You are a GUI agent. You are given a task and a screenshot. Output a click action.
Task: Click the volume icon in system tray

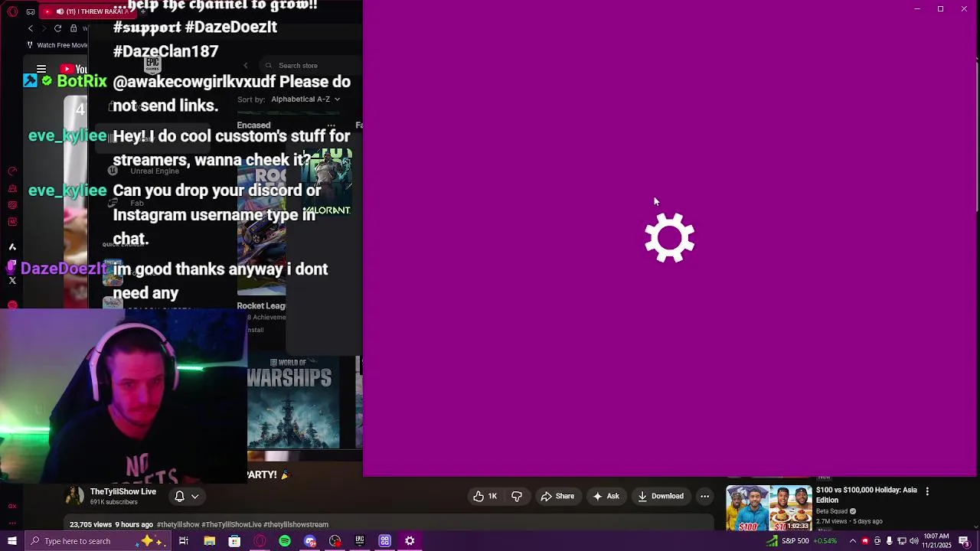pos(914,541)
